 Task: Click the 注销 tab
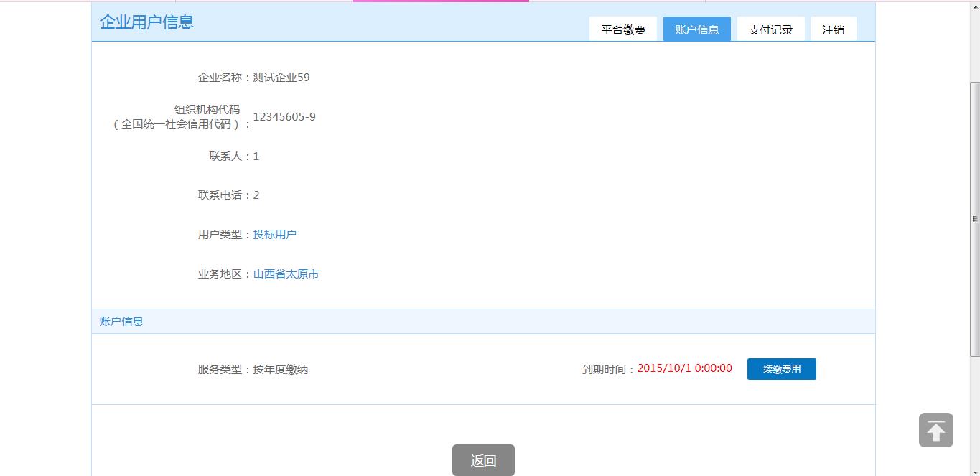[x=833, y=29]
